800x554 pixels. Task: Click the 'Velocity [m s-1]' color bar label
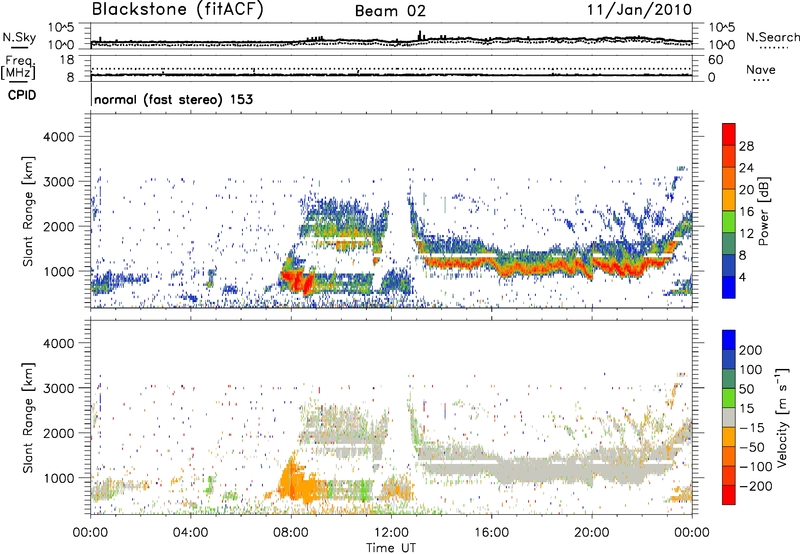781,417
